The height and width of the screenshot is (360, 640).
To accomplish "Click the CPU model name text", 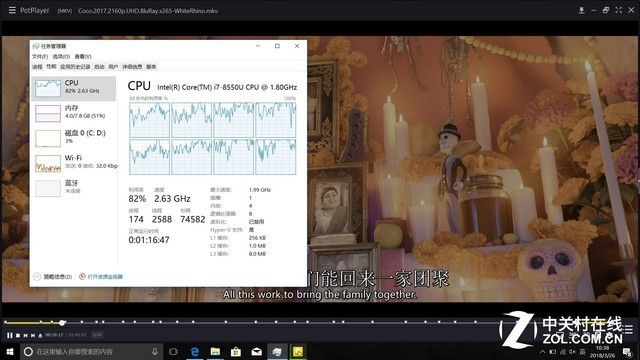I will [227, 87].
